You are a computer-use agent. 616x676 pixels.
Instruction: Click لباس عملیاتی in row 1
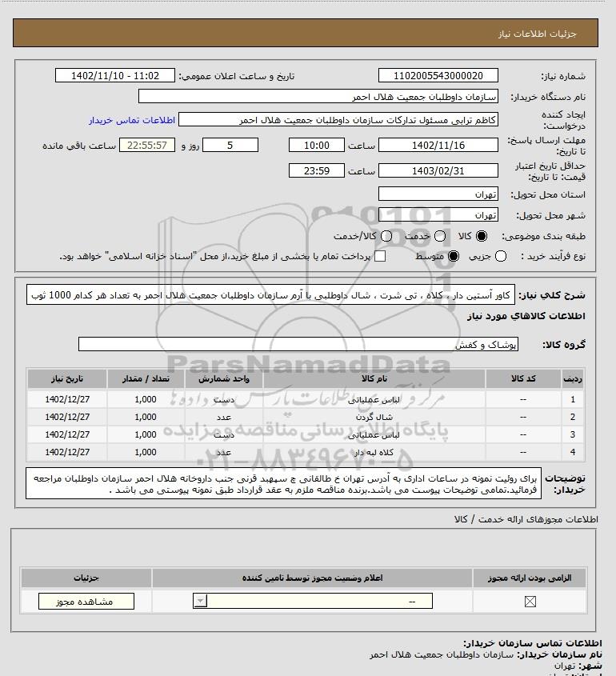click(374, 400)
